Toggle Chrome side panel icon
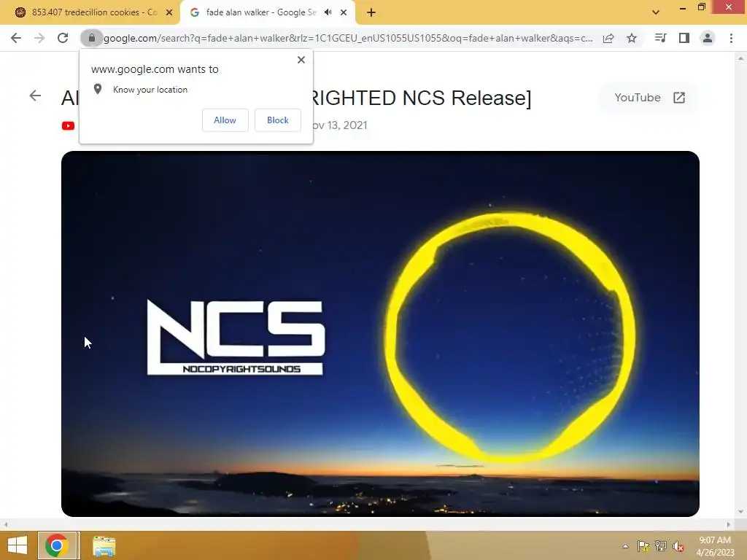Screen dimensions: 747x560 pyautogui.click(x=684, y=38)
